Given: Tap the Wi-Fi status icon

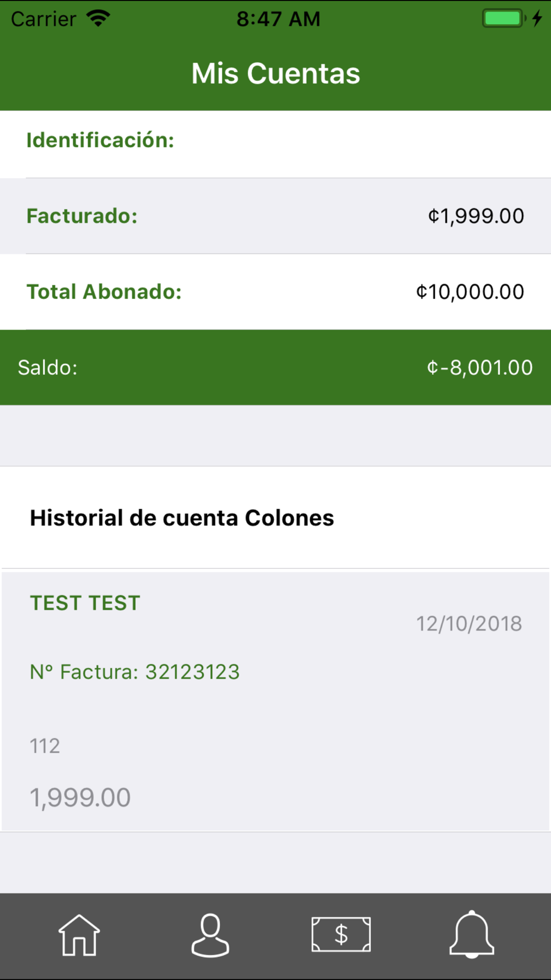Looking at the screenshot, I should tap(99, 19).
